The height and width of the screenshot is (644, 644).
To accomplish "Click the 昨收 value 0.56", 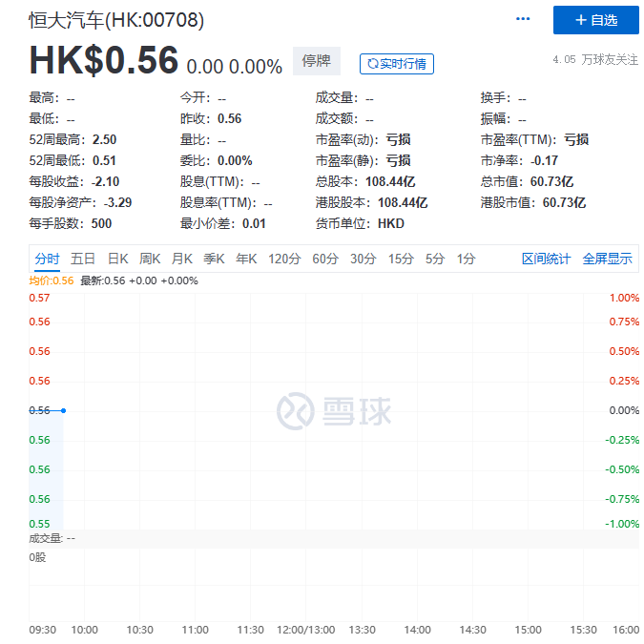I will click(x=230, y=118).
